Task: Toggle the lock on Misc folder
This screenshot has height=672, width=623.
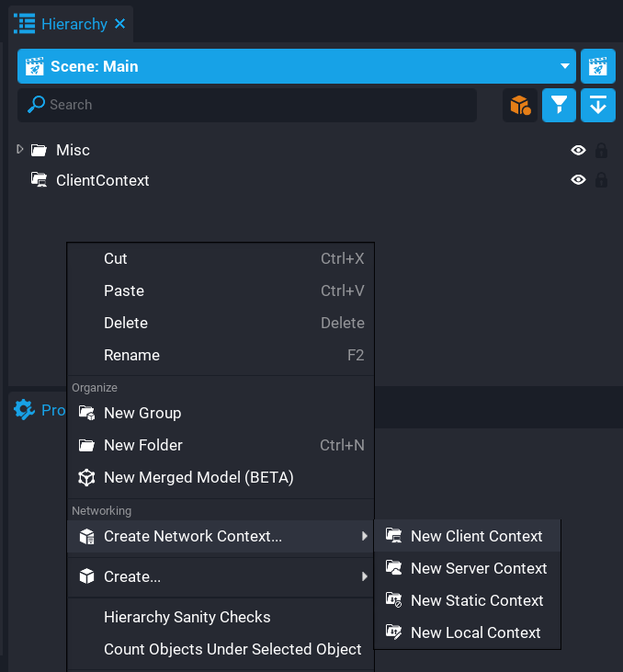Action: tap(601, 150)
